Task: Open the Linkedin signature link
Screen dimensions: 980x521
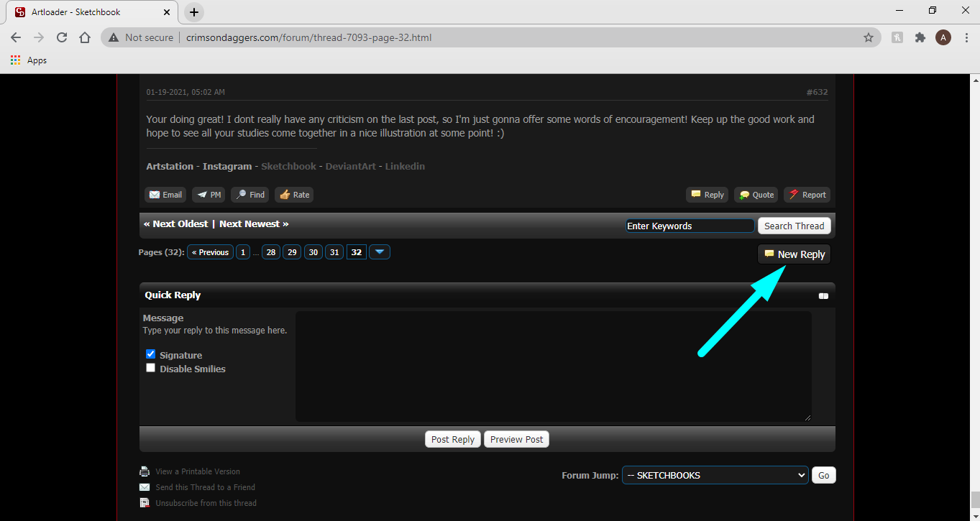Action: tap(405, 166)
